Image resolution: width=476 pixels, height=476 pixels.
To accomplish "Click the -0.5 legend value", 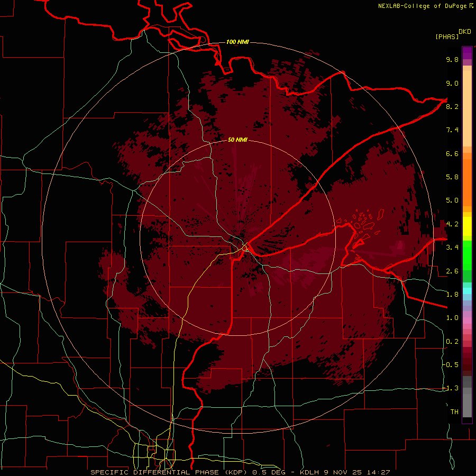I will point(450,365).
